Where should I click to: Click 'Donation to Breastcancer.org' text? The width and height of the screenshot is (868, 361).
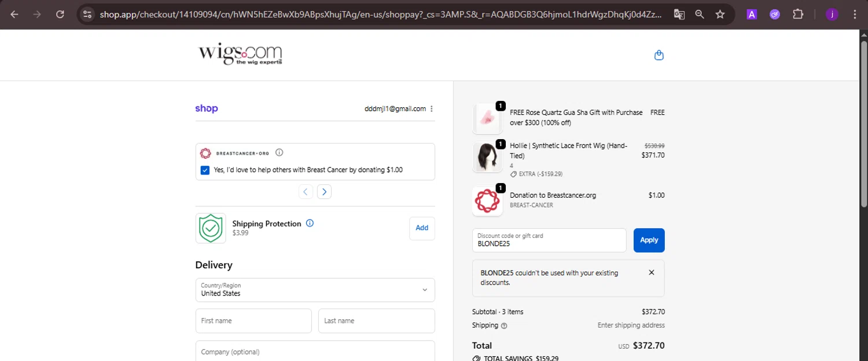pos(553,195)
